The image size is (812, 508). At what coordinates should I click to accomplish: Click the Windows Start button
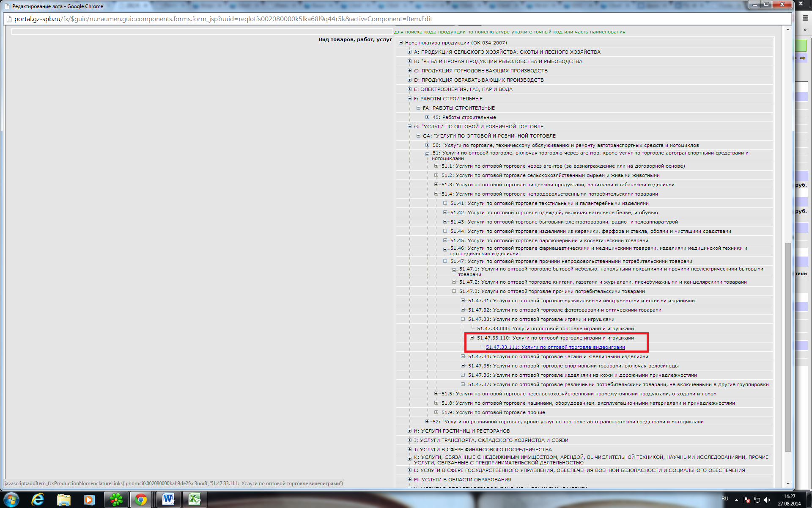click(x=11, y=500)
